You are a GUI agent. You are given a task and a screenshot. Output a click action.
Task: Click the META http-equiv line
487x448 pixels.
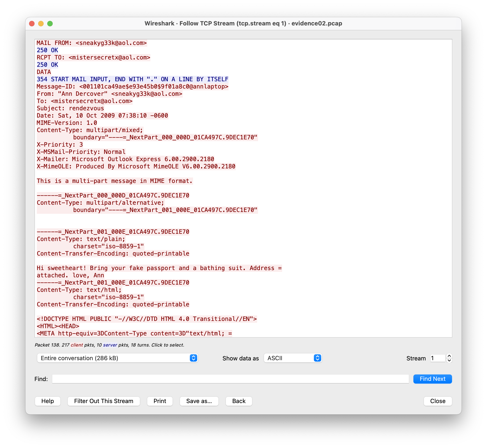(134, 334)
